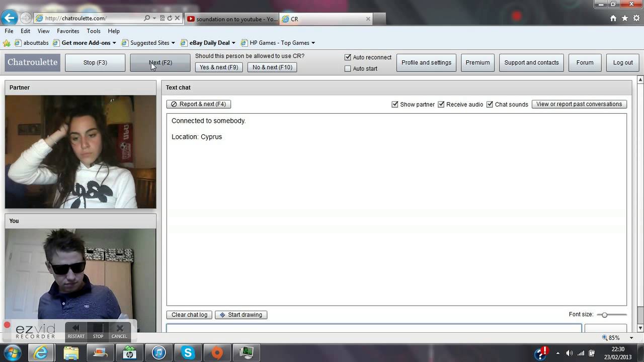Launch iTunes from the taskbar

[x=159, y=353]
